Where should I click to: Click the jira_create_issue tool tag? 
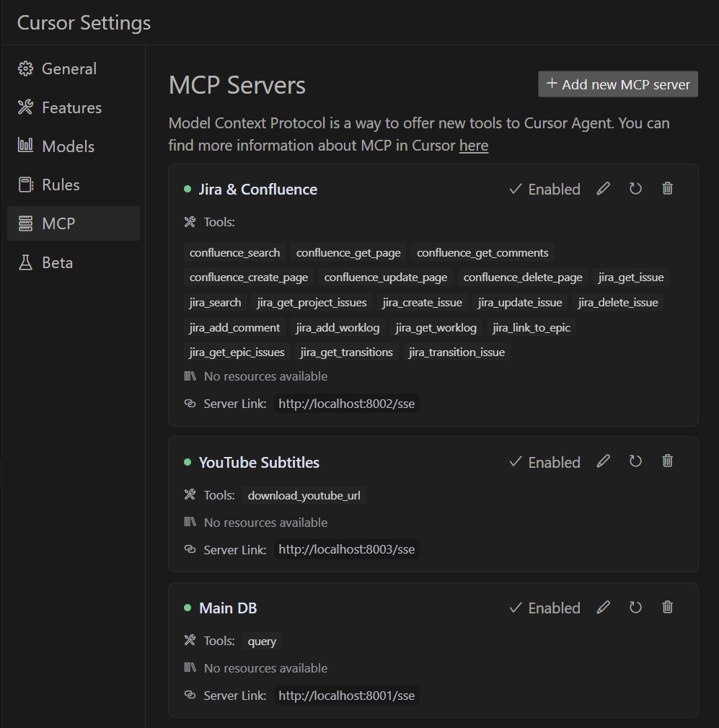(x=423, y=303)
